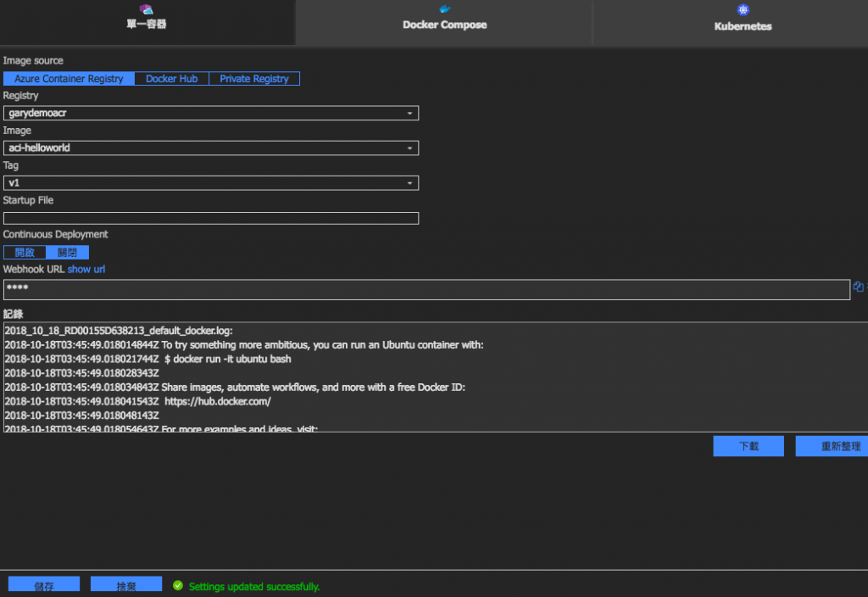Image resolution: width=868 pixels, height=597 pixels.
Task: Click the 'Settings updated successfully.' message
Action: coord(254,587)
